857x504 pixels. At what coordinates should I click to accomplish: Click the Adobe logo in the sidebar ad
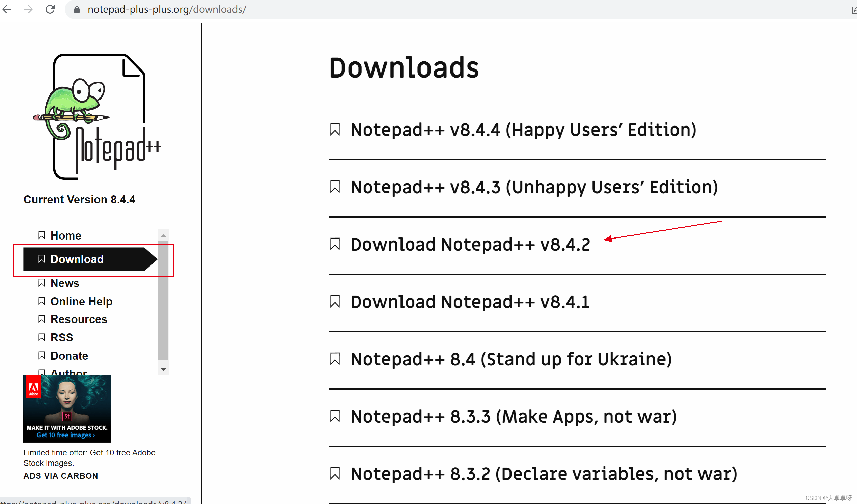(x=33, y=387)
